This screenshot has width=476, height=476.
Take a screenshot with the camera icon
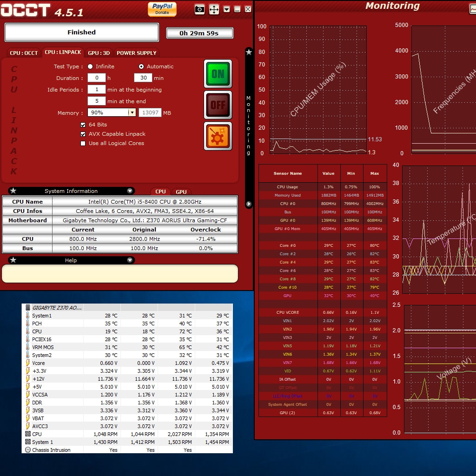pos(199,9)
